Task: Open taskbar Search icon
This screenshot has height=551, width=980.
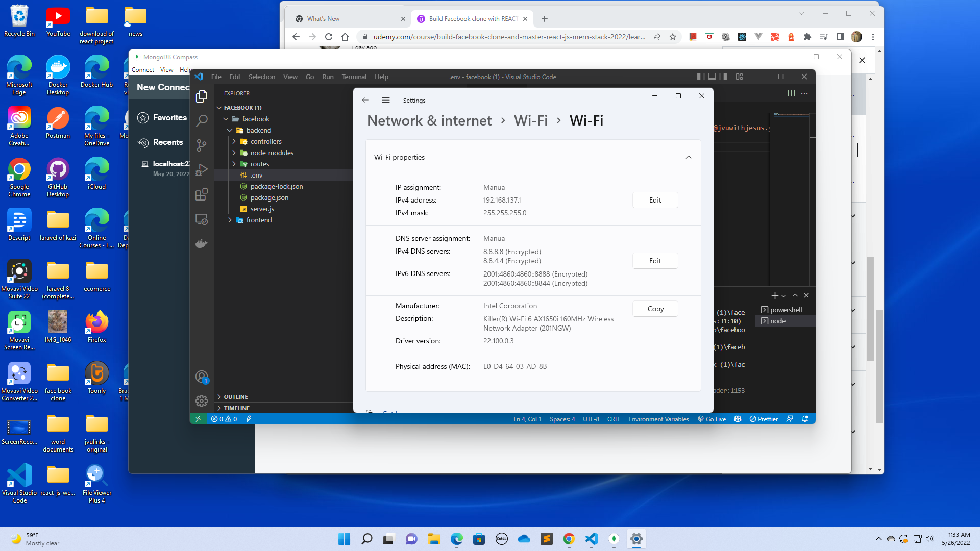Action: pyautogui.click(x=367, y=539)
